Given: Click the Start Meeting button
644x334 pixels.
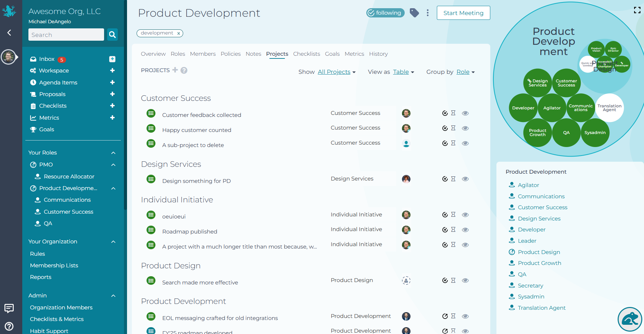Looking at the screenshot, I should 463,13.
